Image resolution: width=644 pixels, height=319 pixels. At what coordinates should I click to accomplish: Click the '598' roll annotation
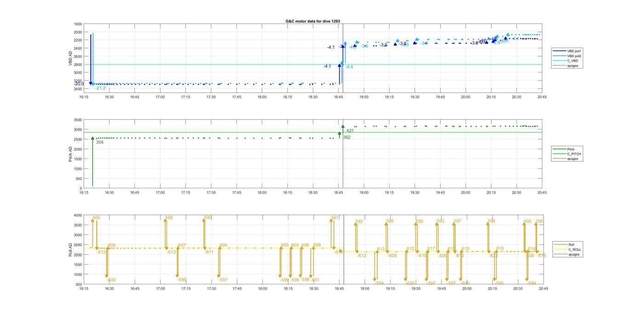[x=169, y=218]
